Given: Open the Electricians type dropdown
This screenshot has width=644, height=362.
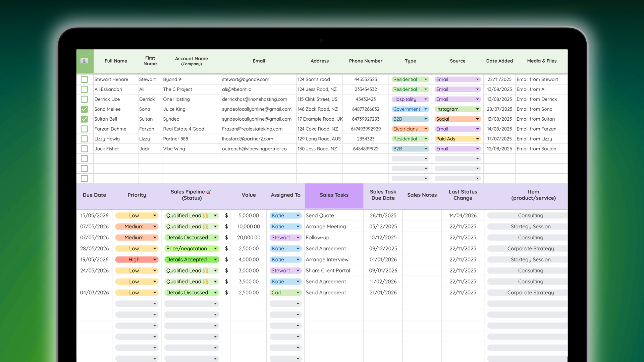Looking at the screenshot, I should pos(410,129).
